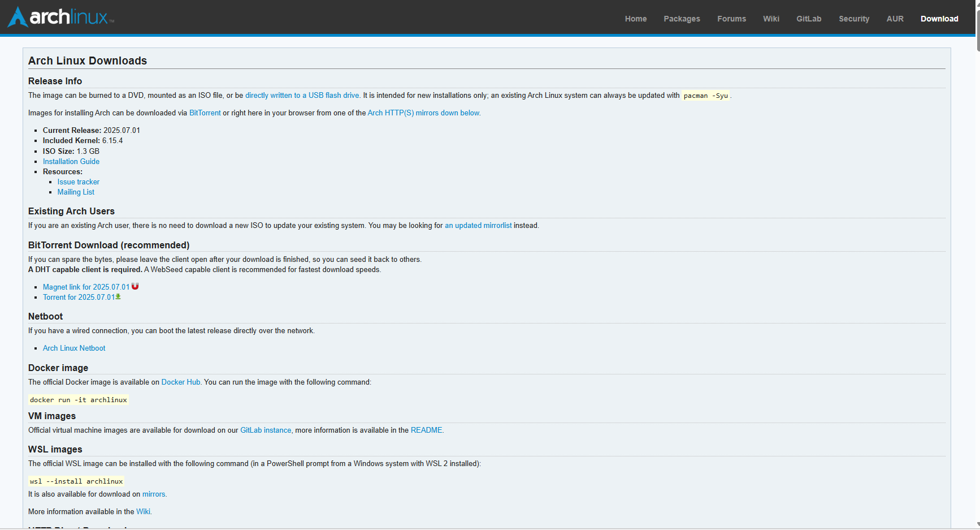
Task: Click the 'Resources:' list label
Action: coord(63,172)
